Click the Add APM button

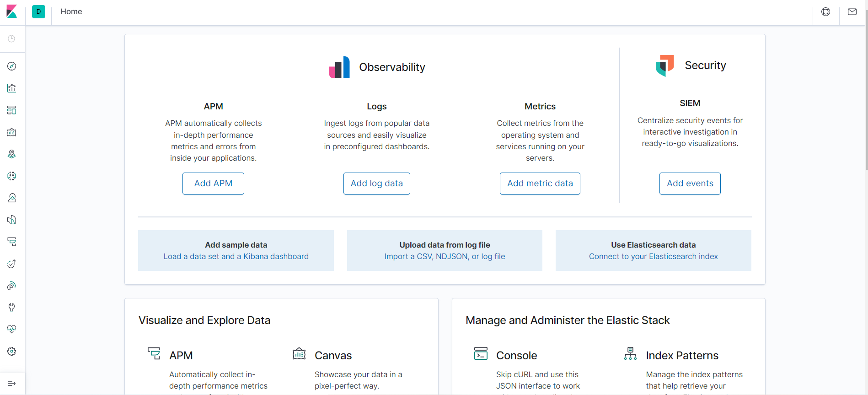[x=213, y=184]
